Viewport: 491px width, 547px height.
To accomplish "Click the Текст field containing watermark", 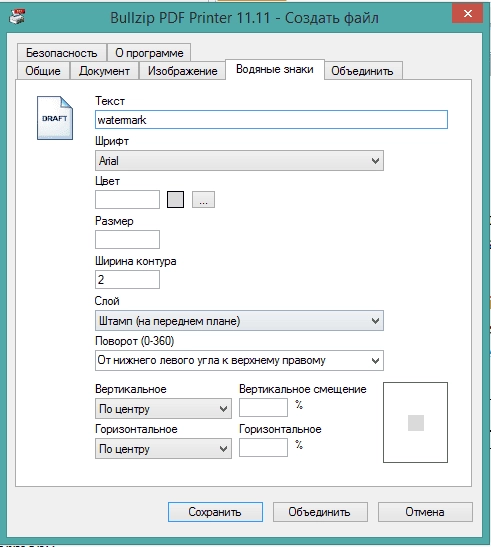I will pyautogui.click(x=271, y=120).
